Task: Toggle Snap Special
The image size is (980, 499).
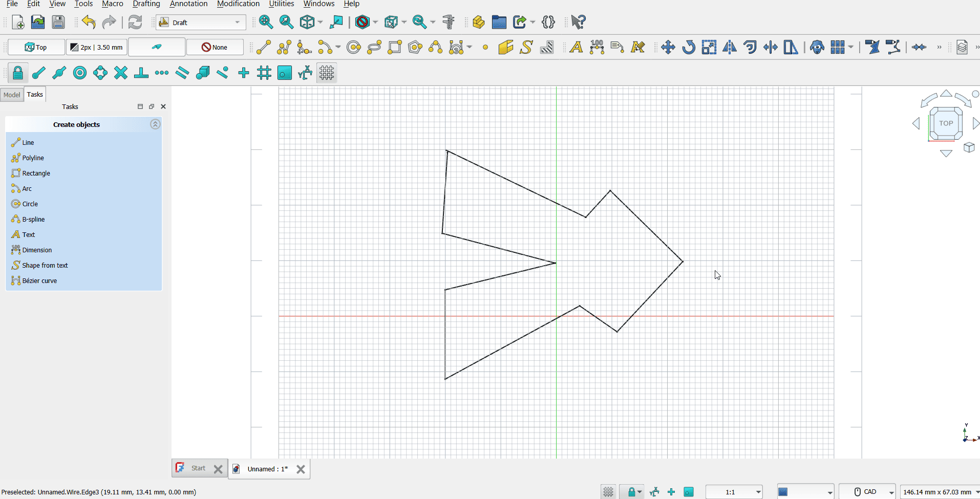Action: (x=202, y=73)
